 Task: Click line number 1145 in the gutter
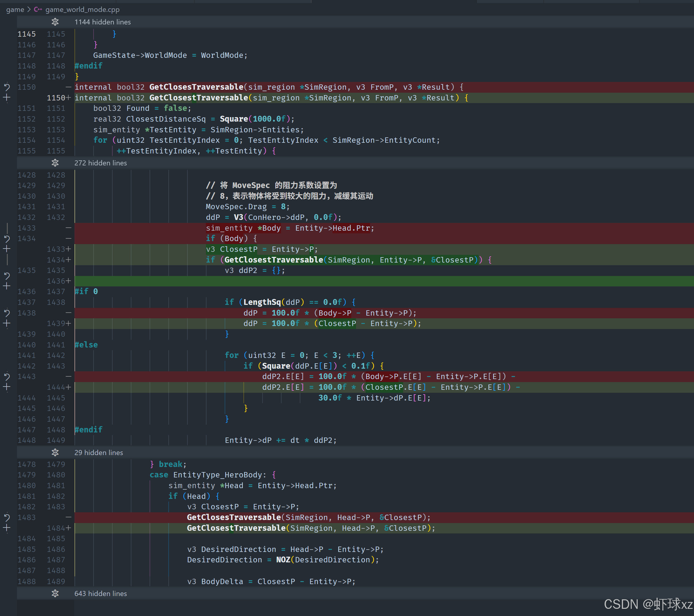pyautogui.click(x=27, y=34)
